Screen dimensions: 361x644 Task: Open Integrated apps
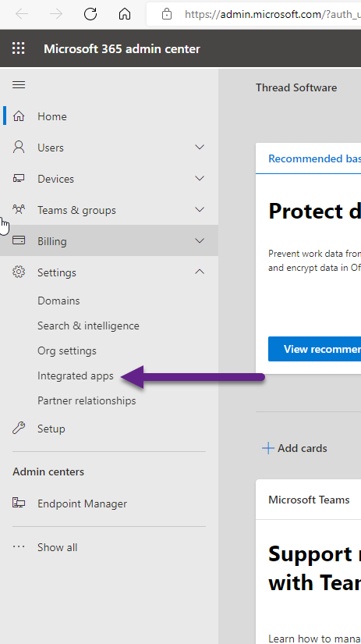pyautogui.click(x=76, y=375)
